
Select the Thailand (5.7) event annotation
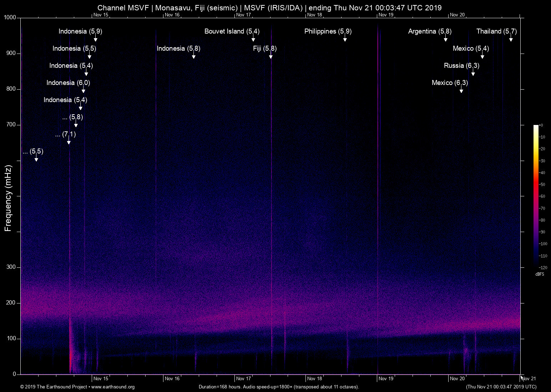(496, 31)
